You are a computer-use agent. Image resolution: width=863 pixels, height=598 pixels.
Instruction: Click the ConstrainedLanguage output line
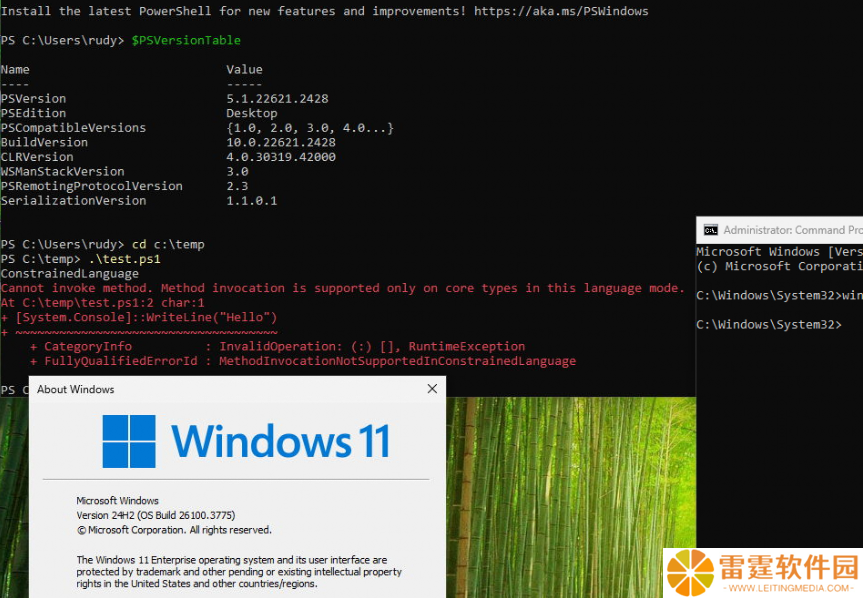coord(69,273)
